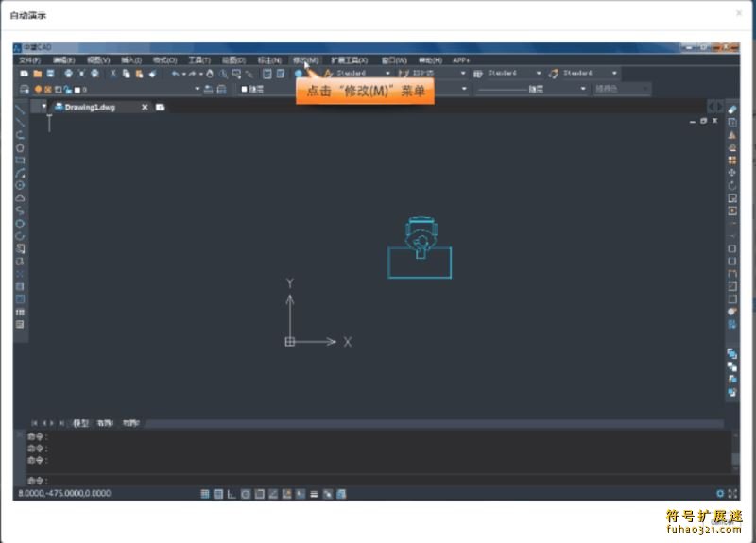
Task: Click the Save icon in top toolbar
Action: point(50,74)
